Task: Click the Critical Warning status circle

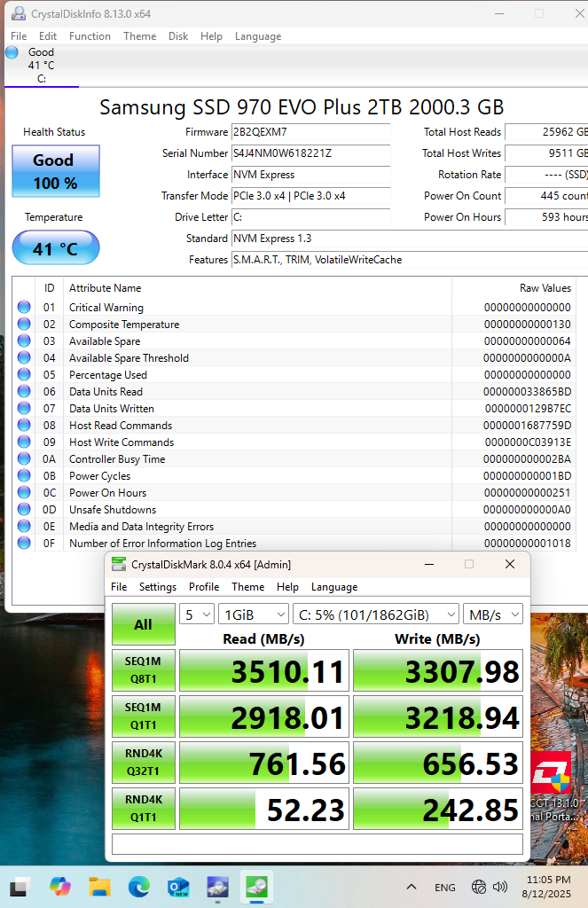Action: (24, 307)
